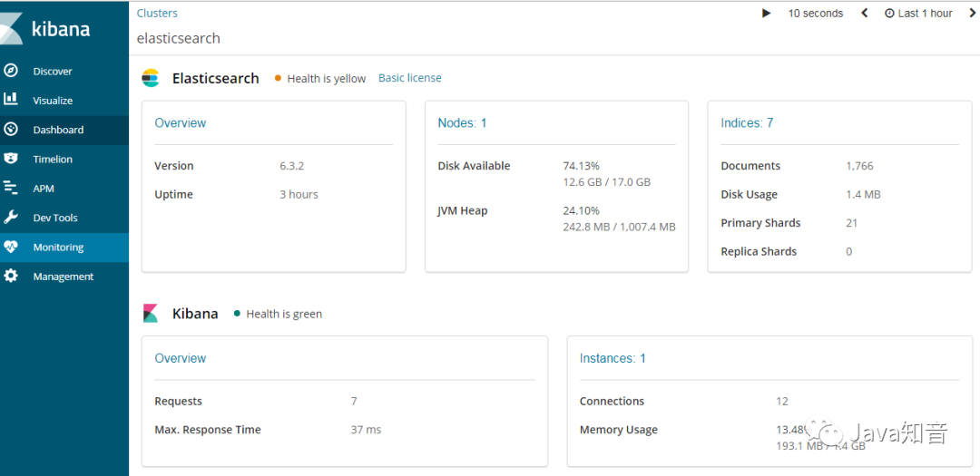The image size is (980, 476).
Task: Open Dev Tools wrench icon
Action: (x=11, y=218)
